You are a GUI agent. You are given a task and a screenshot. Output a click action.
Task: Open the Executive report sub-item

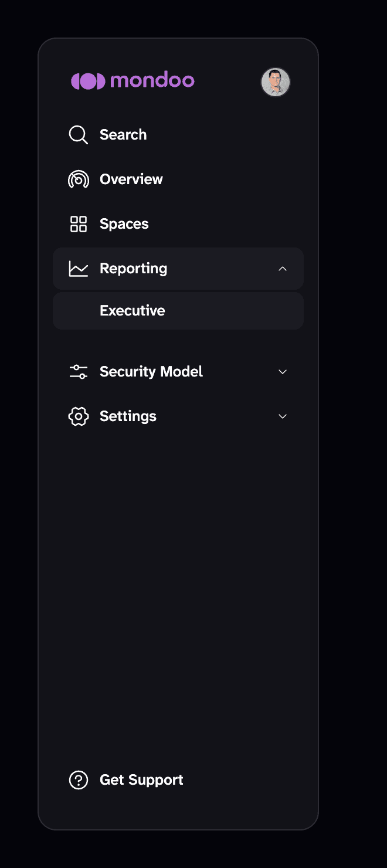tap(178, 311)
